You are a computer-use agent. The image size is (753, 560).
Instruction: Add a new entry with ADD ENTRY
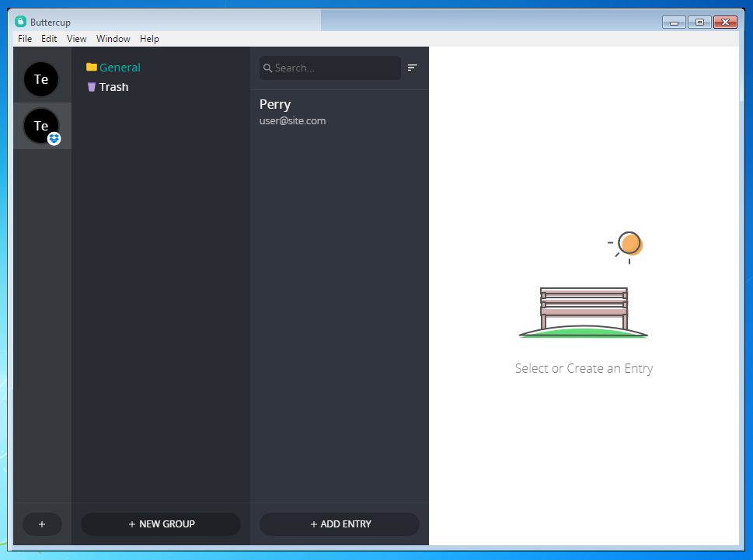[340, 524]
